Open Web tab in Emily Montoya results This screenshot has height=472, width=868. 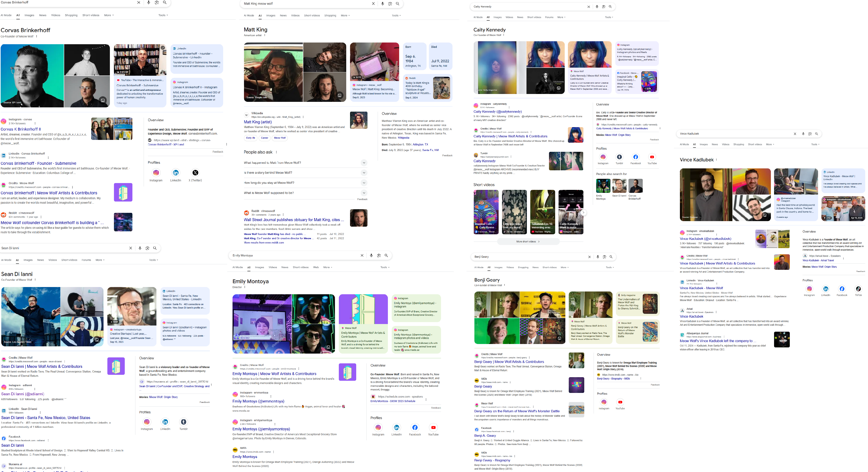pos(316,267)
